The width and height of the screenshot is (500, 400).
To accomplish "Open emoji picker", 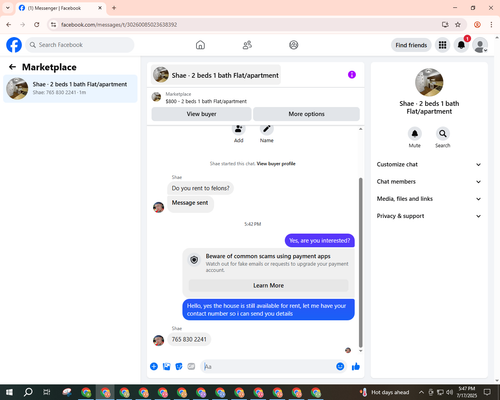I will [x=340, y=367].
